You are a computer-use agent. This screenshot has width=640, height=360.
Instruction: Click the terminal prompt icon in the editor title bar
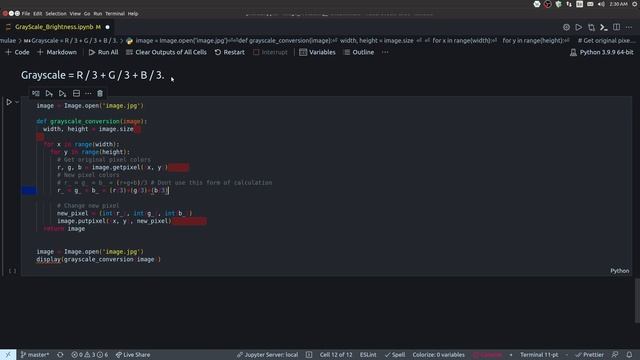point(604,27)
